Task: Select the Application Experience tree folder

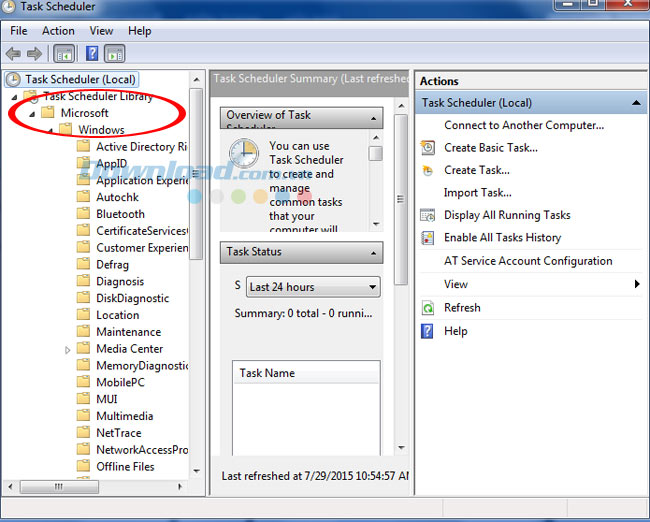Action: coord(142,180)
